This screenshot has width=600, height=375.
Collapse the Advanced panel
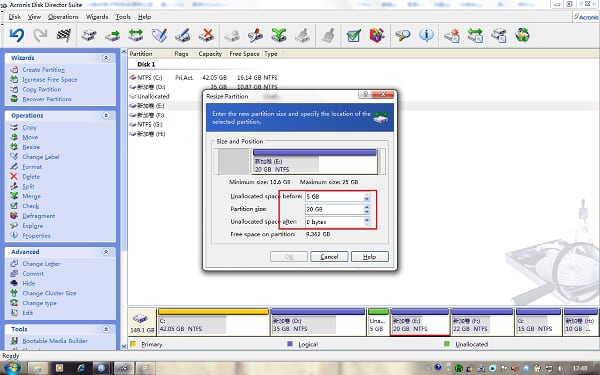(106, 252)
